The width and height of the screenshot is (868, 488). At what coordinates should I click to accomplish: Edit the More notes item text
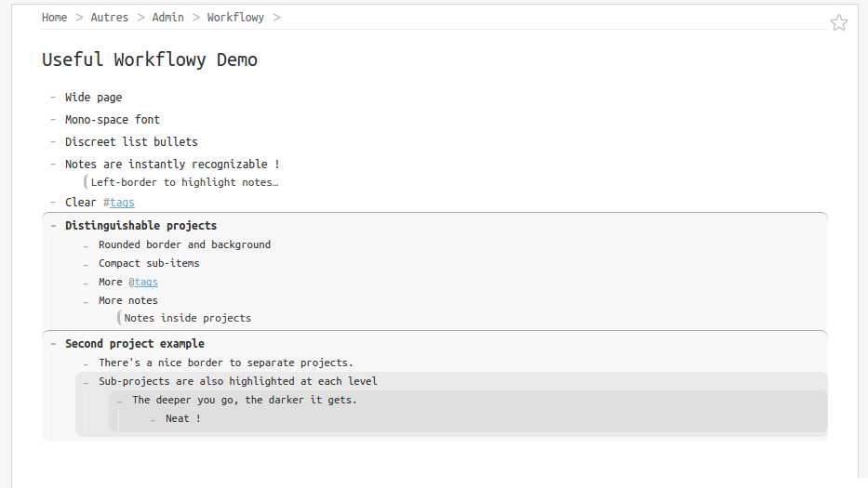coord(127,300)
